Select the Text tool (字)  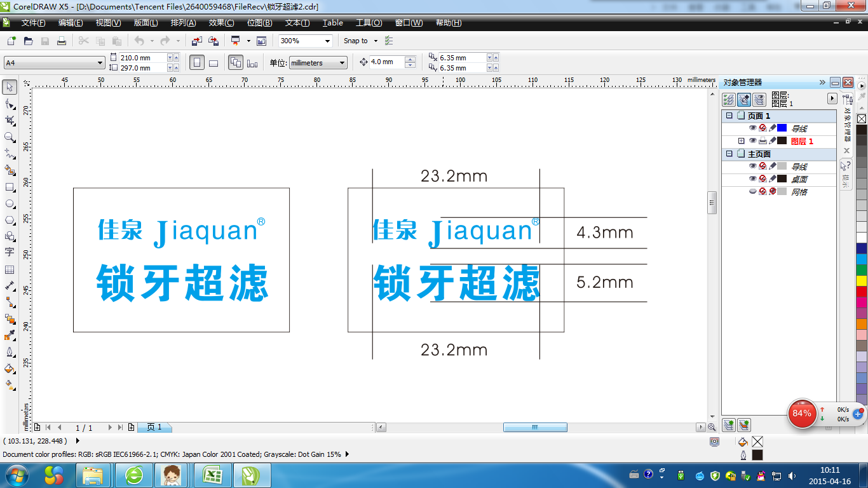[x=10, y=252]
